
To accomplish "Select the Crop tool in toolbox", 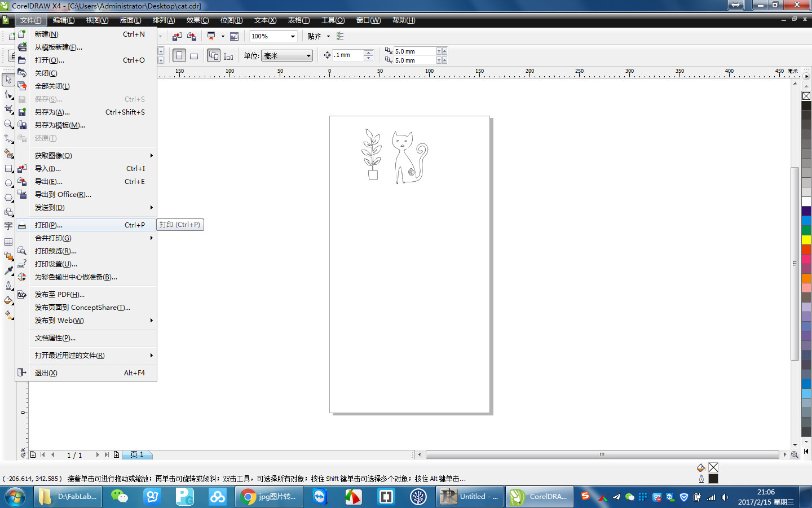I will click(x=8, y=109).
